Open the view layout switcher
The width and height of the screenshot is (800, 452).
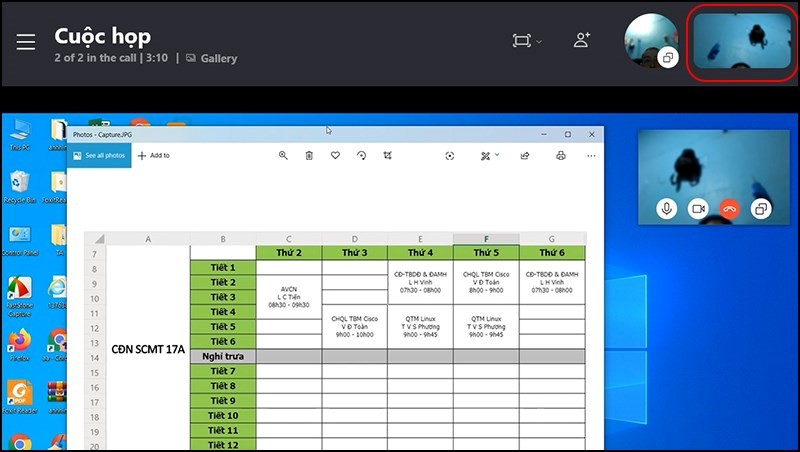(x=527, y=41)
